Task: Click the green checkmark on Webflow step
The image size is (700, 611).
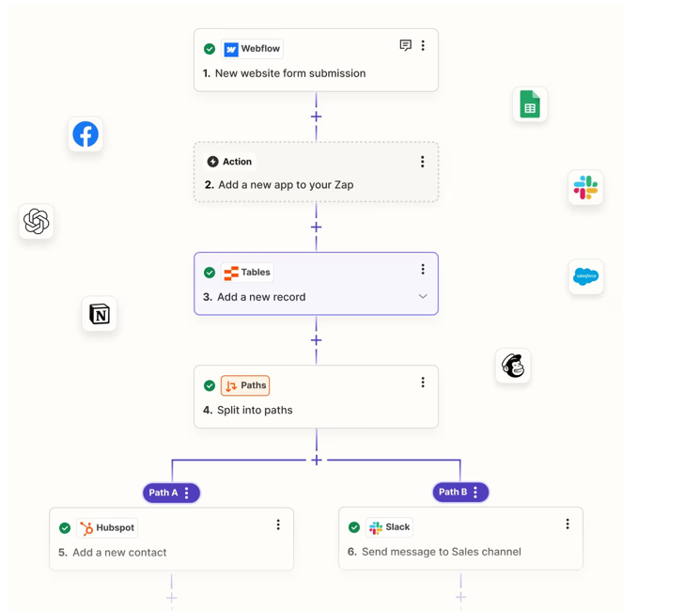Action: [x=210, y=49]
